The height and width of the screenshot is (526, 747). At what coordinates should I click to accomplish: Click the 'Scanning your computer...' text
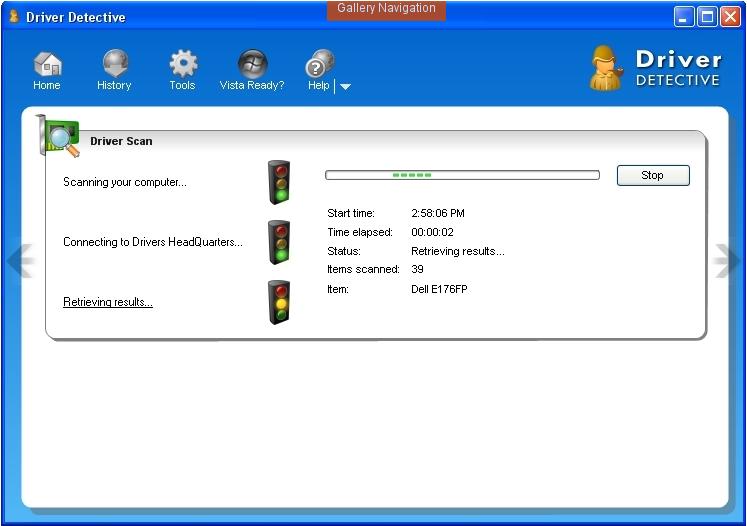(125, 182)
